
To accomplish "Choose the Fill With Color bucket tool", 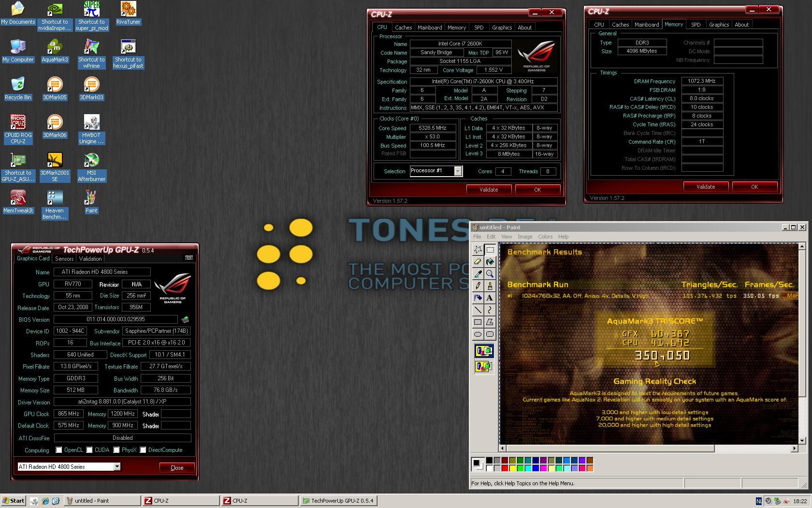I will 490,262.
